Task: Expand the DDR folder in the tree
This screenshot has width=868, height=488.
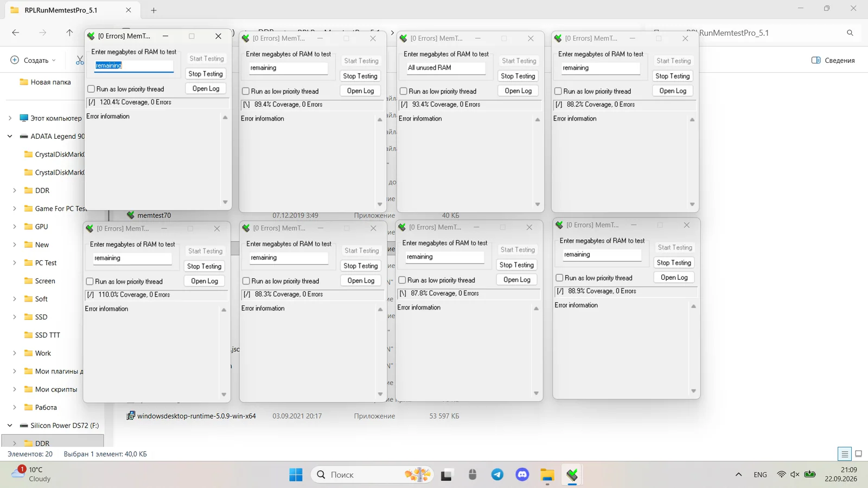Action: coord(15,190)
